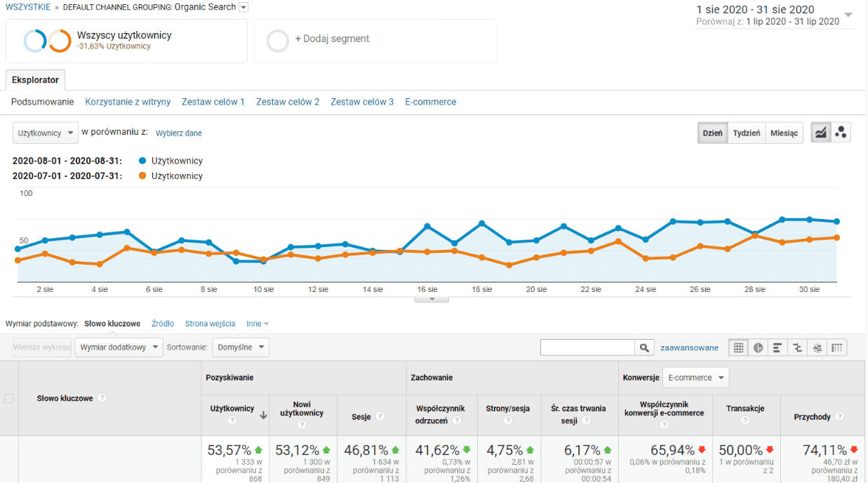Select the data table view icon

click(738, 348)
